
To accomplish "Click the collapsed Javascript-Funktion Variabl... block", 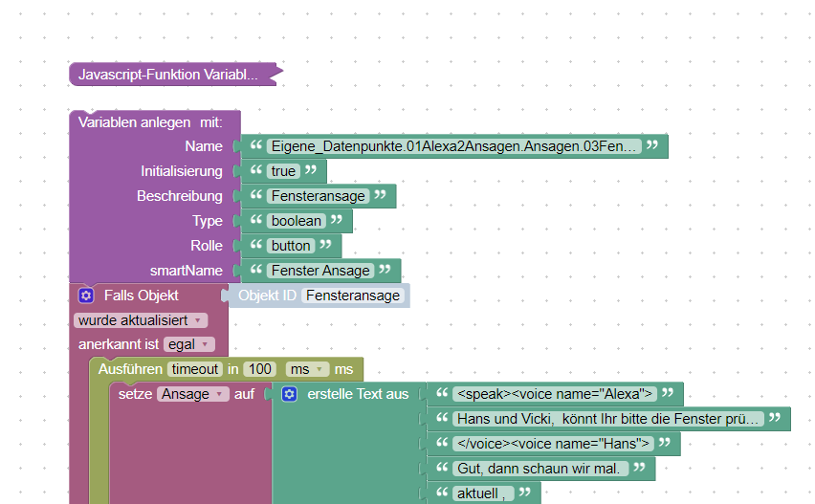I will pyautogui.click(x=174, y=75).
